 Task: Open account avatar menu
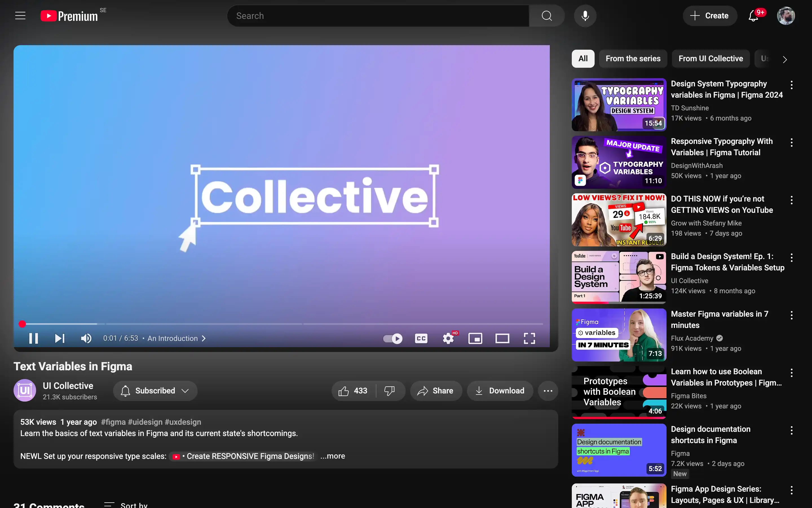tap(785, 16)
